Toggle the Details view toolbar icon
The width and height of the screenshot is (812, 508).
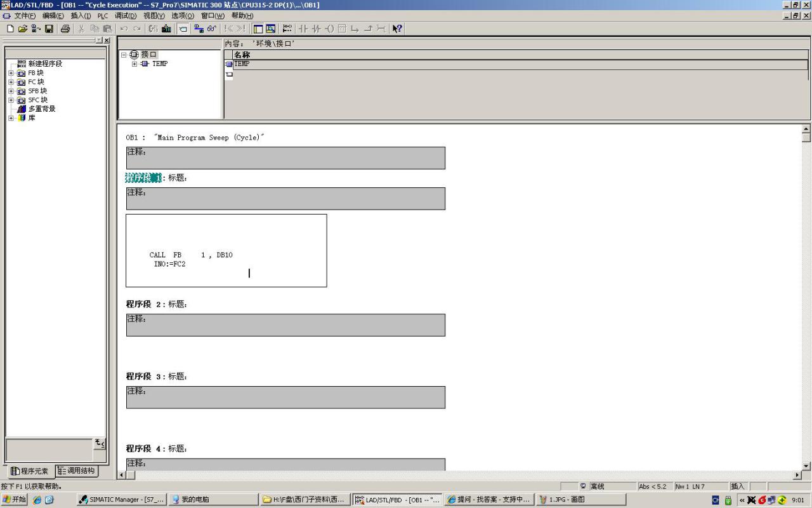[x=271, y=29]
